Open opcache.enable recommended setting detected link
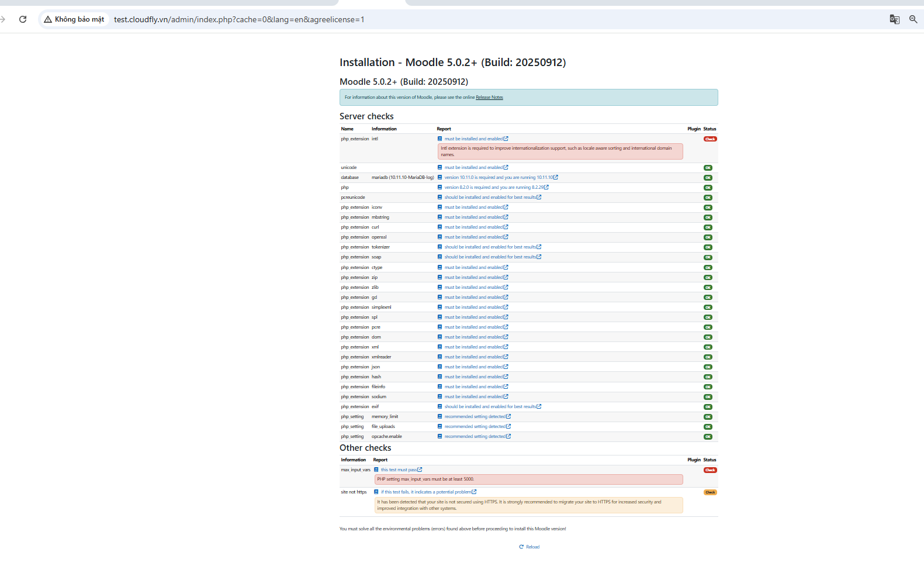This screenshot has height=573, width=924. [475, 437]
